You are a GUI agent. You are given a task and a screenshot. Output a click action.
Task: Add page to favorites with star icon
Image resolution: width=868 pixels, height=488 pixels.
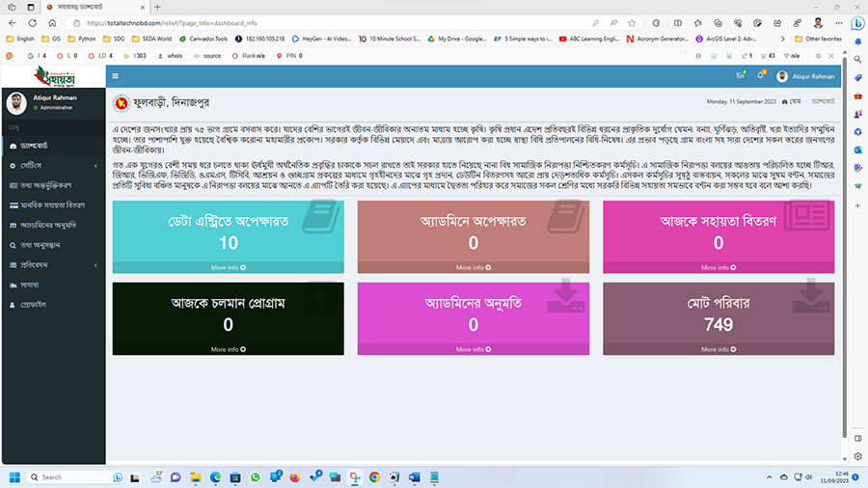[632, 23]
